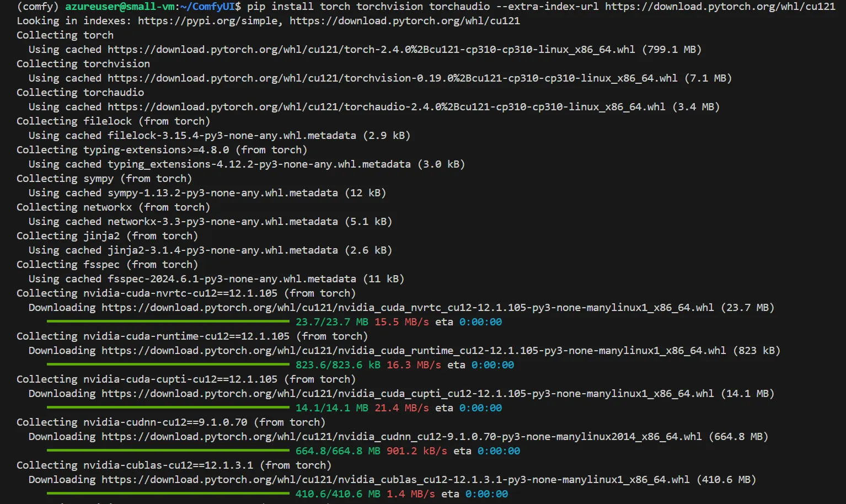
Task: Click 'Collecting fsspec (from torch)' line
Action: point(108,265)
